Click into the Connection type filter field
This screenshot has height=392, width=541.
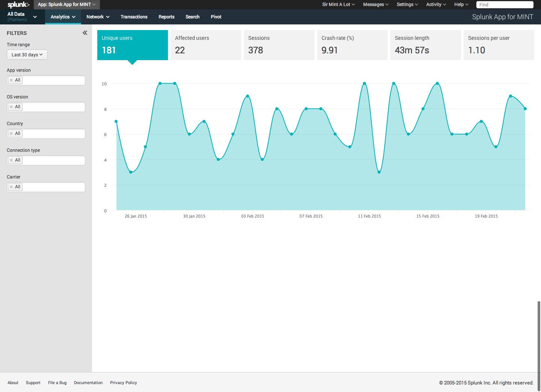point(46,160)
